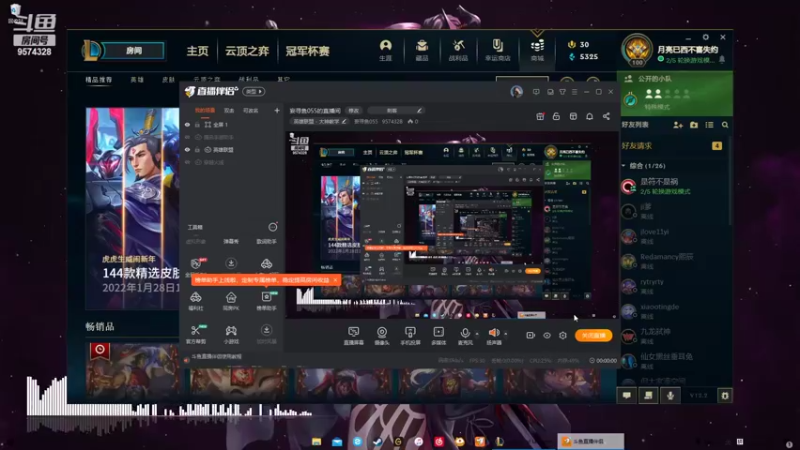The width and height of the screenshot is (800, 450).
Task: Click the new folder icon in friends list
Action: click(x=693, y=124)
